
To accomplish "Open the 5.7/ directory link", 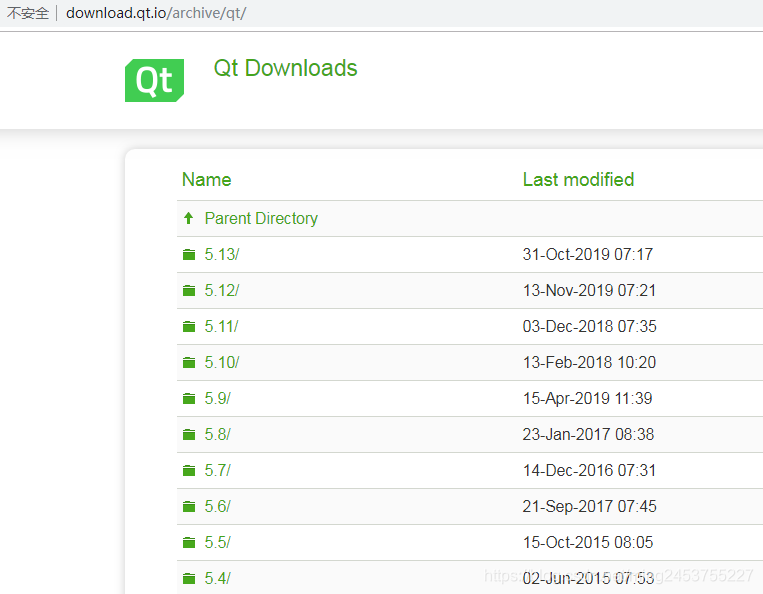I will (218, 470).
